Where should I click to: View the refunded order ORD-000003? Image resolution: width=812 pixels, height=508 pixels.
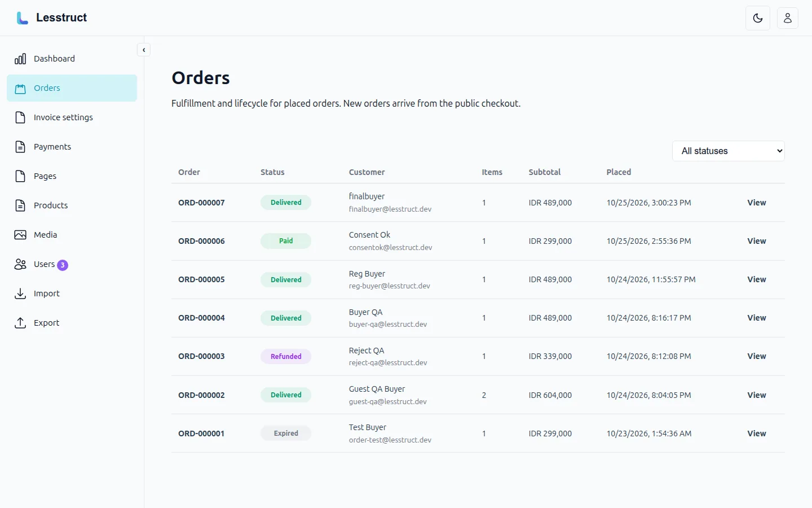(x=757, y=356)
